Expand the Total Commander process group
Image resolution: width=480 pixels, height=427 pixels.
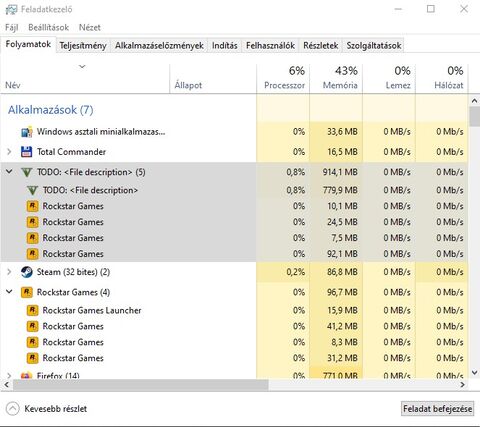[9, 152]
